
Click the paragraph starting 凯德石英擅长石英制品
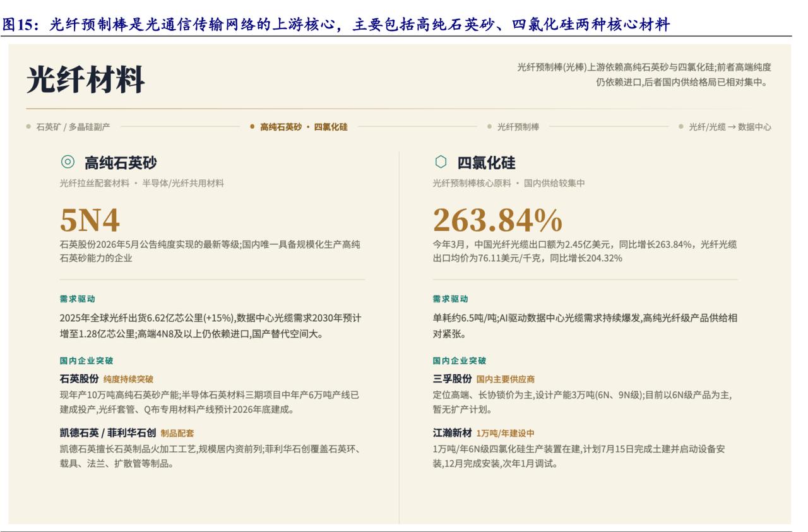click(x=210, y=456)
